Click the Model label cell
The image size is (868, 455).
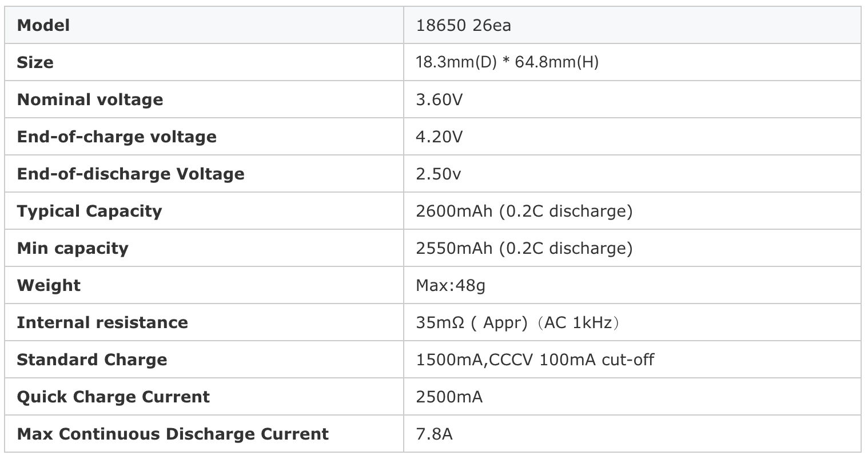(204, 25)
